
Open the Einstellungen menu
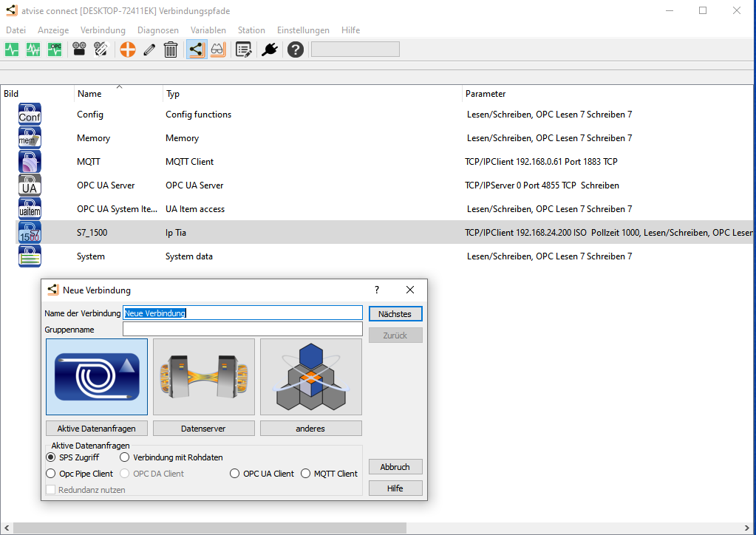[x=303, y=30]
